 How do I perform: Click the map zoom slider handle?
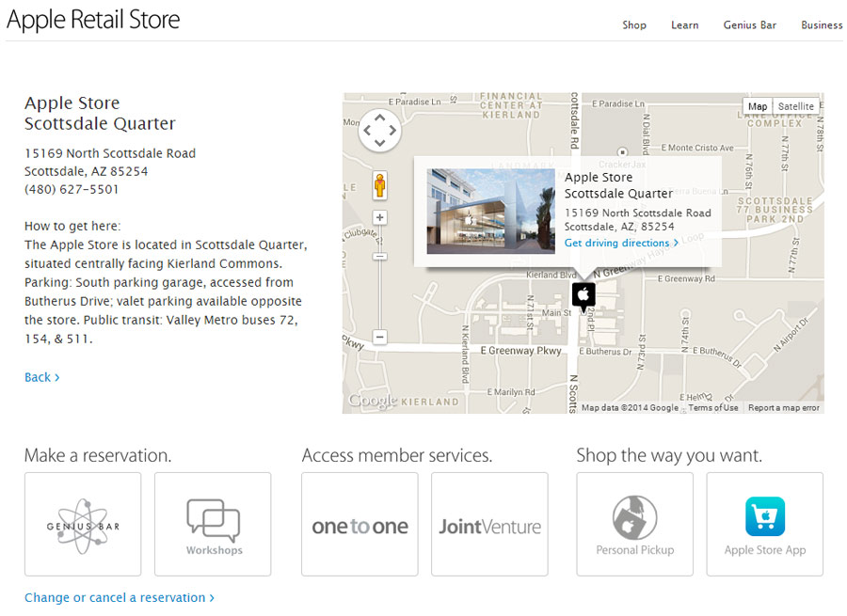[x=380, y=256]
